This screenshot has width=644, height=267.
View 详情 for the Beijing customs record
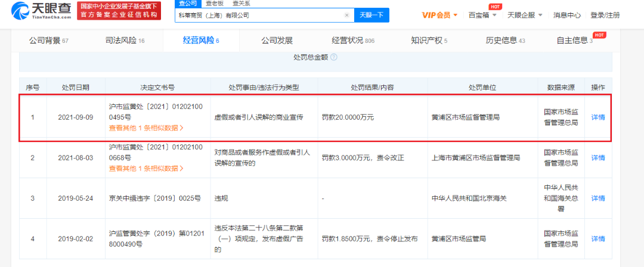598,198
